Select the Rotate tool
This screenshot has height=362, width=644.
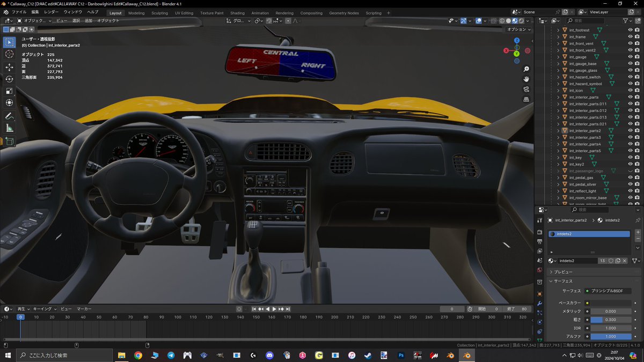pyautogui.click(x=10, y=79)
